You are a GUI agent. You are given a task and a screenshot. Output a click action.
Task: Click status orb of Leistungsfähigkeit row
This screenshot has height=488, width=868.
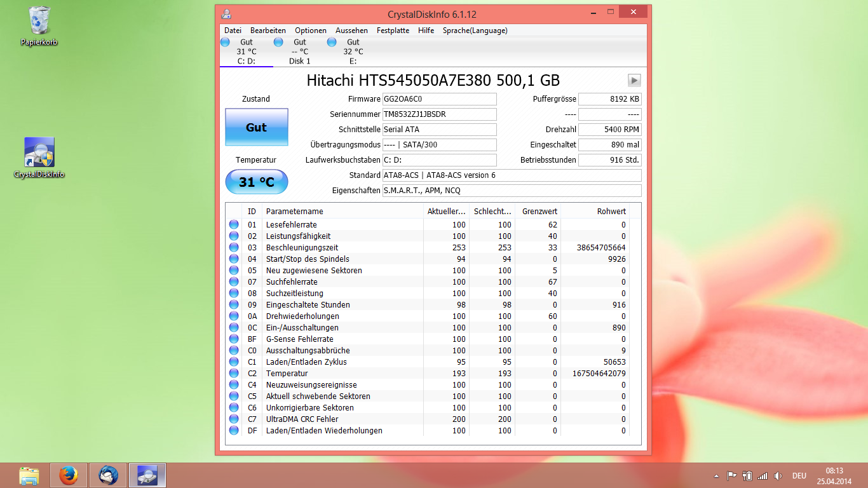[x=234, y=236]
